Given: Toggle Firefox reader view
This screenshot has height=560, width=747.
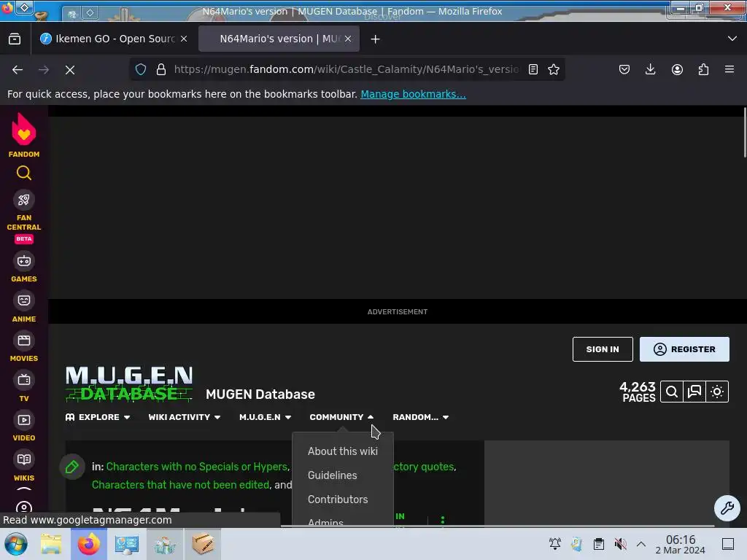Looking at the screenshot, I should click(x=533, y=69).
